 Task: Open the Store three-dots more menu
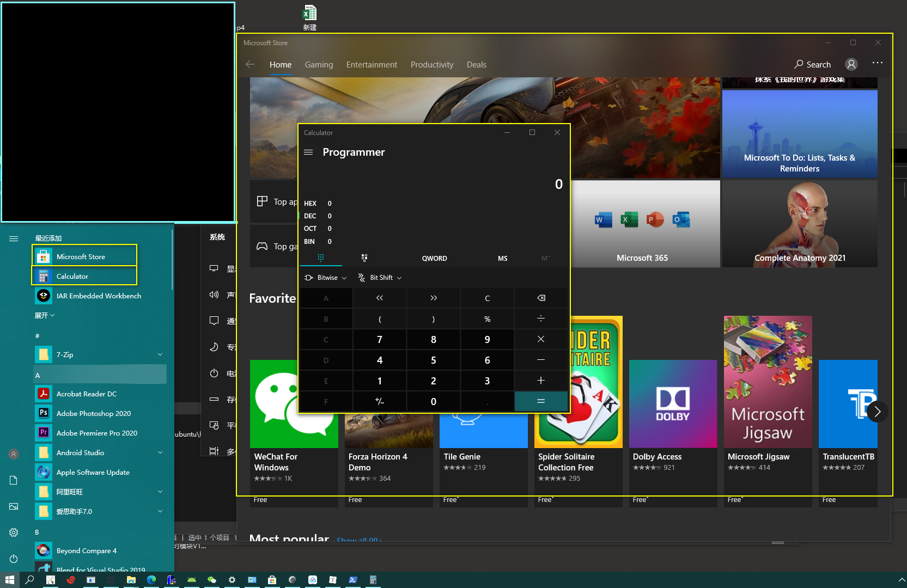coord(877,63)
